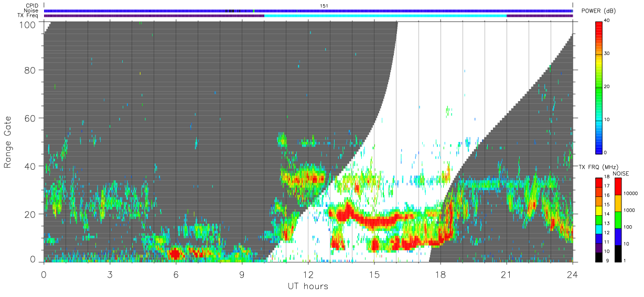Click the blue Noise strip above the plot
Screen dimensions: 644x297
pos(308,10)
